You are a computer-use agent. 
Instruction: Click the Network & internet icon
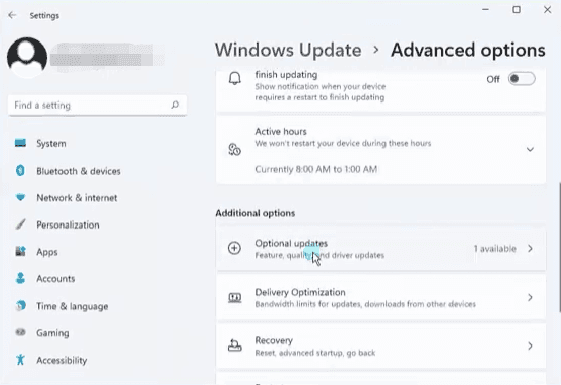pyautogui.click(x=20, y=197)
